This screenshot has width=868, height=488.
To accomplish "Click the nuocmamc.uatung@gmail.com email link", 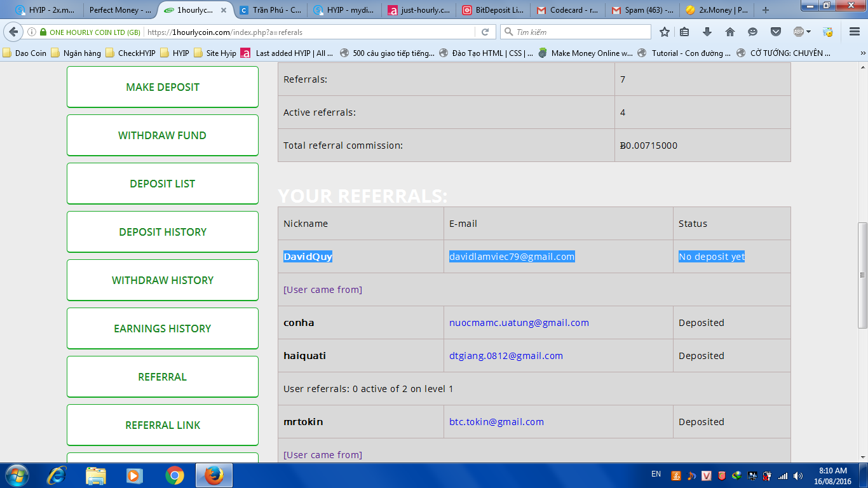I will [x=519, y=323].
